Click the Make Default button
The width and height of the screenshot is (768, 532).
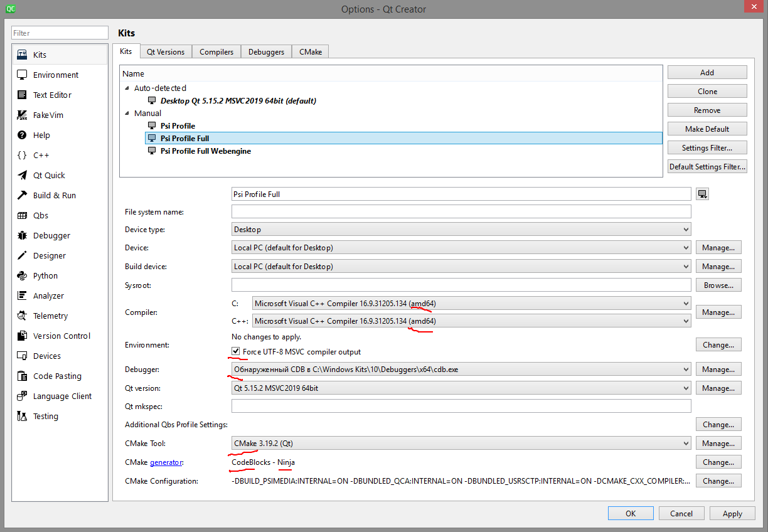pos(707,129)
